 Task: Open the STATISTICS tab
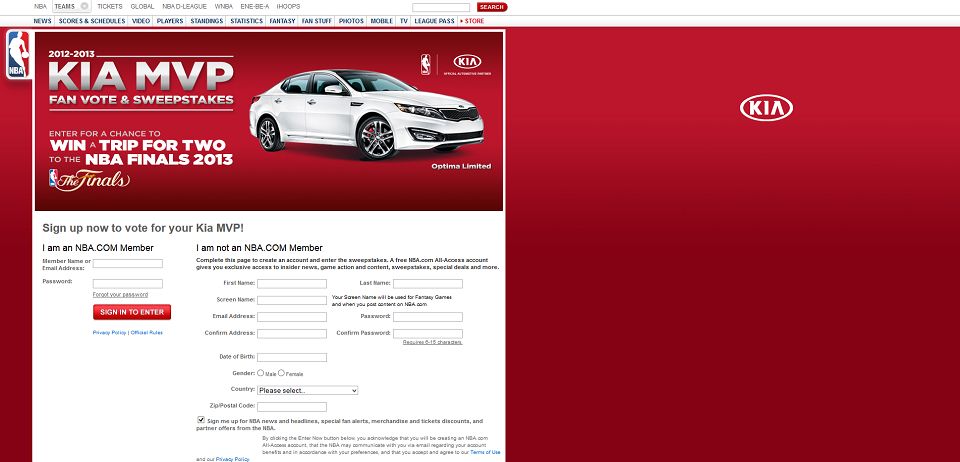(246, 21)
